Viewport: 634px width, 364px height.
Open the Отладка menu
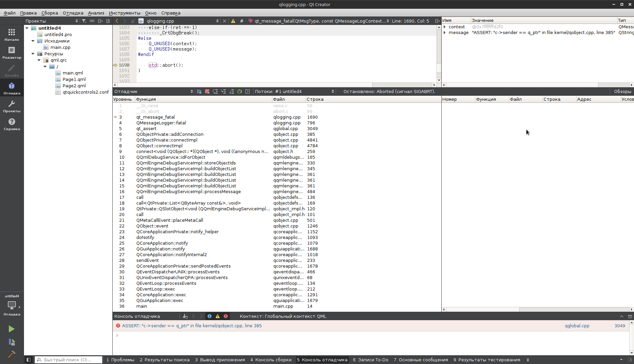click(x=73, y=13)
